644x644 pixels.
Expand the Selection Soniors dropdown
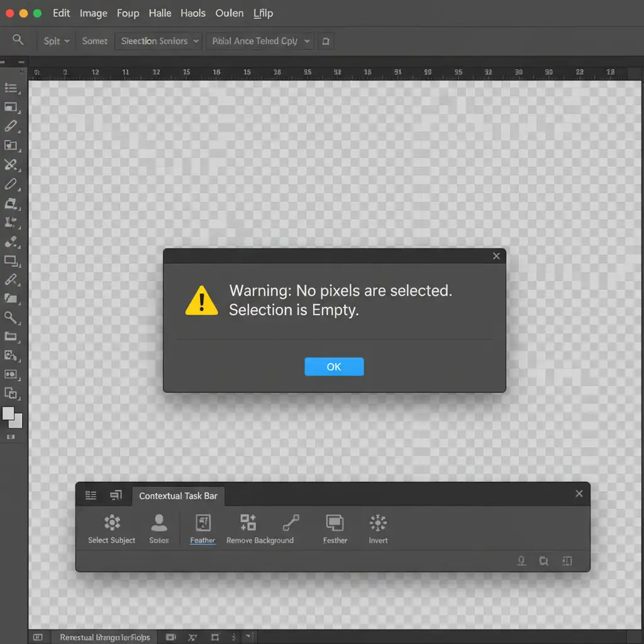pos(160,41)
